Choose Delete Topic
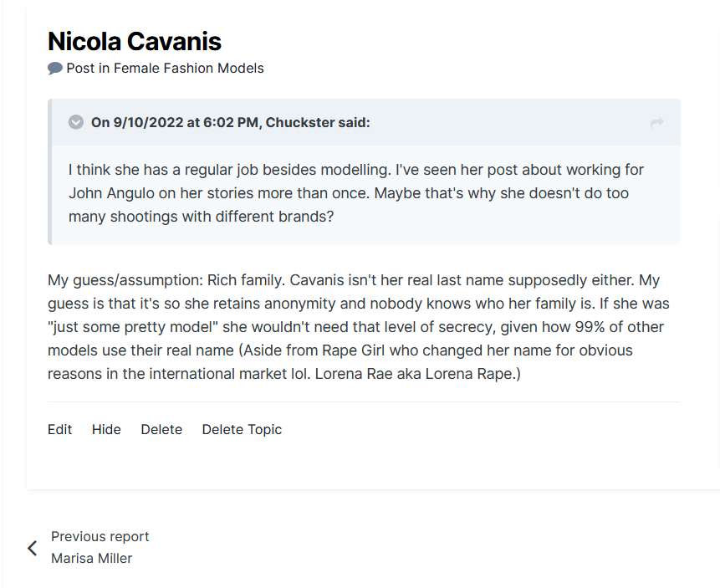The height and width of the screenshot is (588, 720). click(242, 429)
